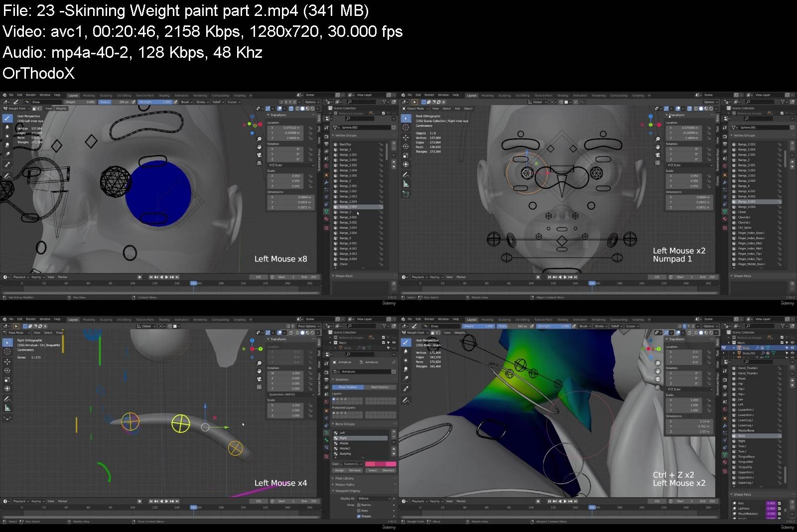The image size is (797, 532).
Task: Pick the Move tool in Pose Mode toolbar
Action: pos(7,361)
